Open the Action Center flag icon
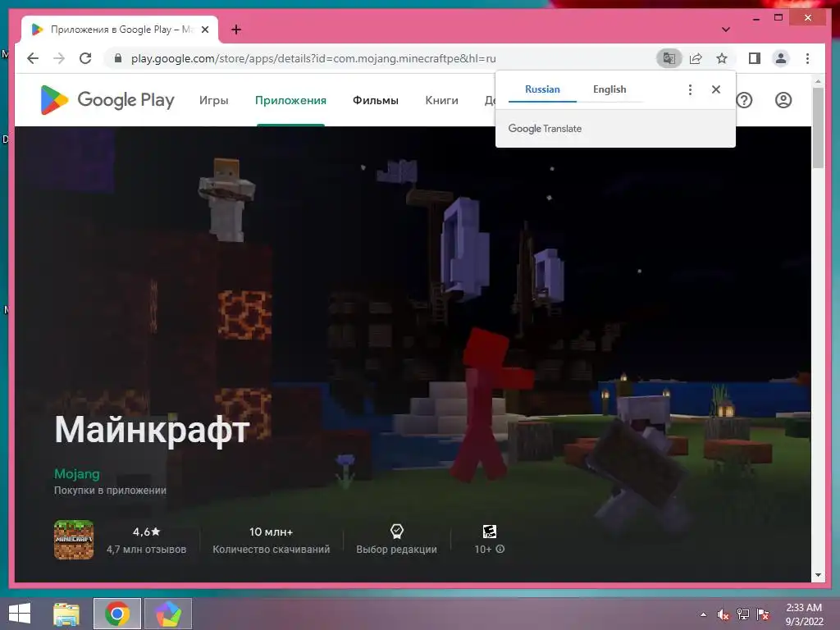The height and width of the screenshot is (630, 840). click(763, 614)
